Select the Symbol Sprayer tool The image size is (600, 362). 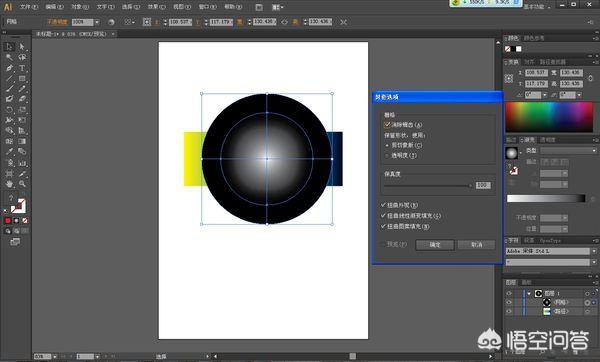coord(9,163)
